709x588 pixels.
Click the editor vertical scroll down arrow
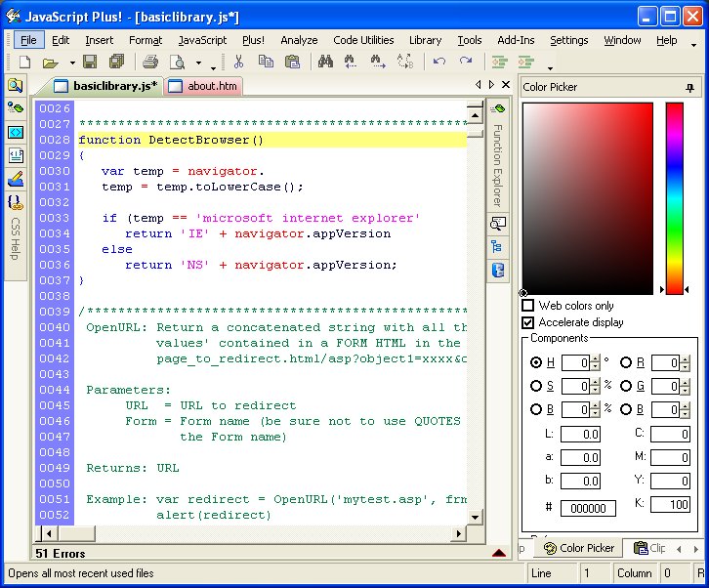pos(475,517)
